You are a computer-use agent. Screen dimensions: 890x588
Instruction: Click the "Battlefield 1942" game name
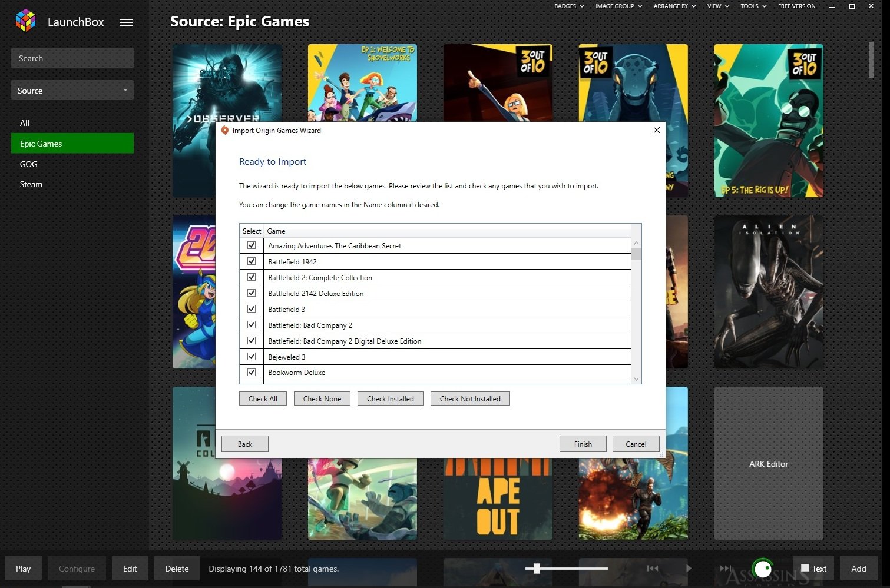[x=293, y=262]
